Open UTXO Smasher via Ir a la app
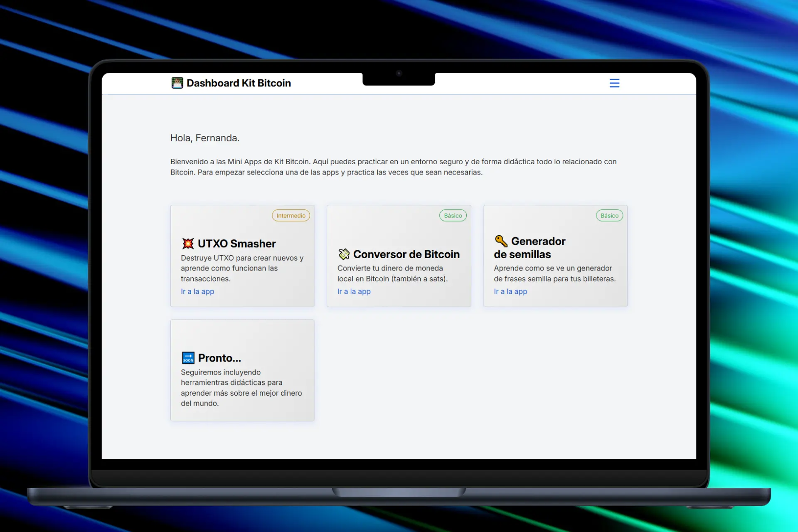This screenshot has width=798, height=532. click(197, 291)
